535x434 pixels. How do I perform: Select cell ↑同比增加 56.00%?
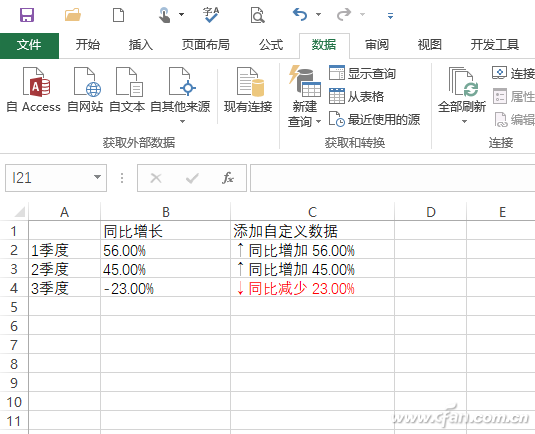313,250
